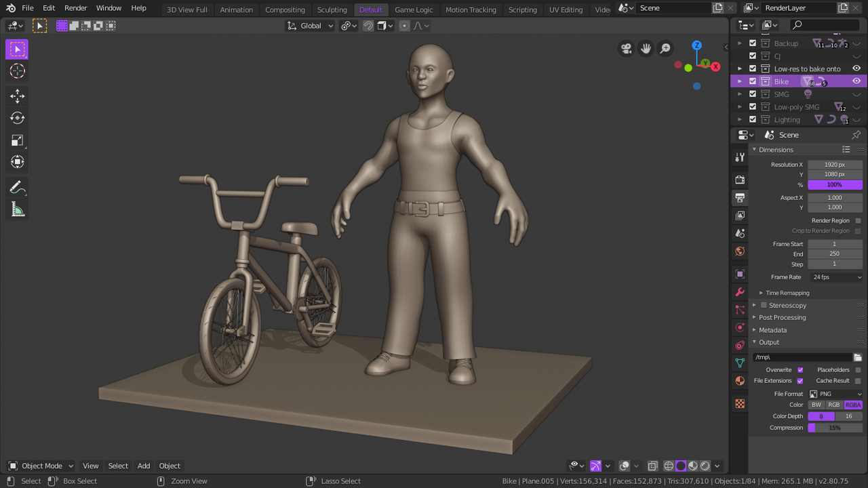Open the Object Mode dropdown
The width and height of the screenshot is (868, 488).
coord(41,466)
